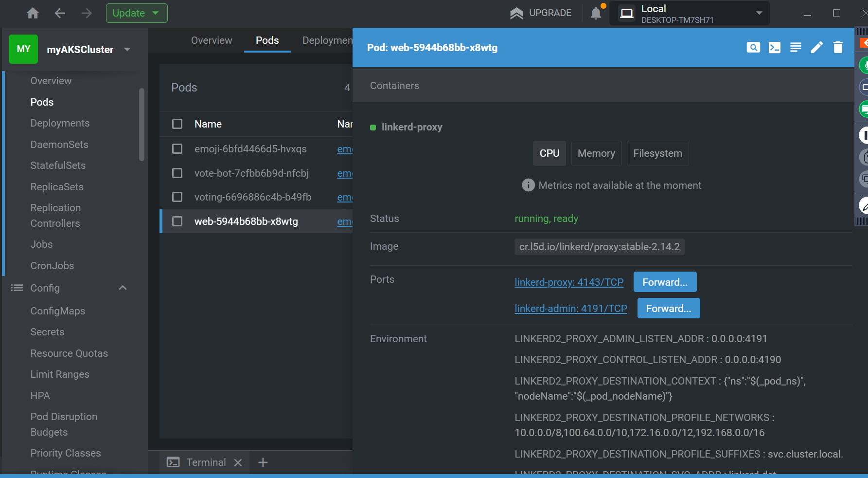Go to the home catalog icon
The width and height of the screenshot is (868, 478).
[x=33, y=13]
